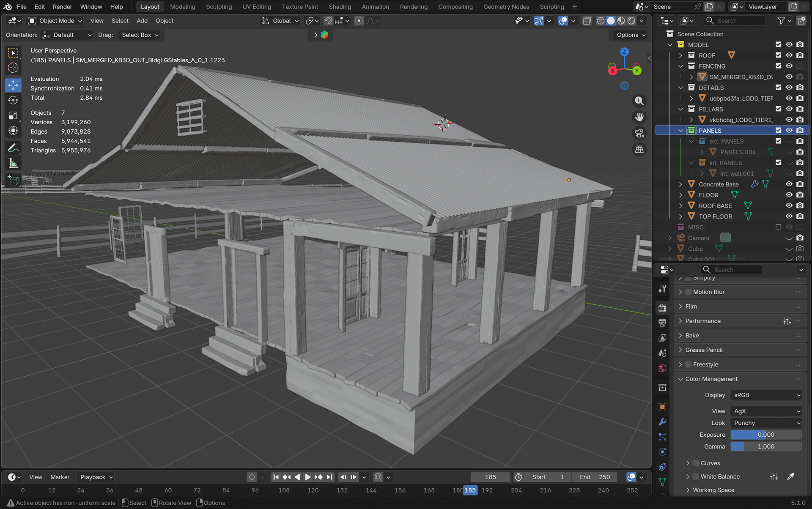812x509 pixels.
Task: Uncheck the PILLARS collection checkbox
Action: pyautogui.click(x=778, y=109)
